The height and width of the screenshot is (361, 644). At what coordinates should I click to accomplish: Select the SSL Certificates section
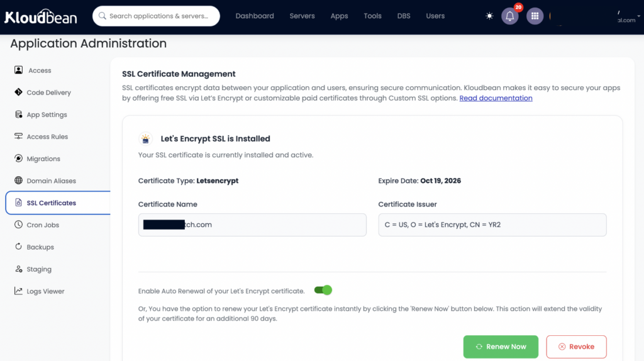[58, 203]
